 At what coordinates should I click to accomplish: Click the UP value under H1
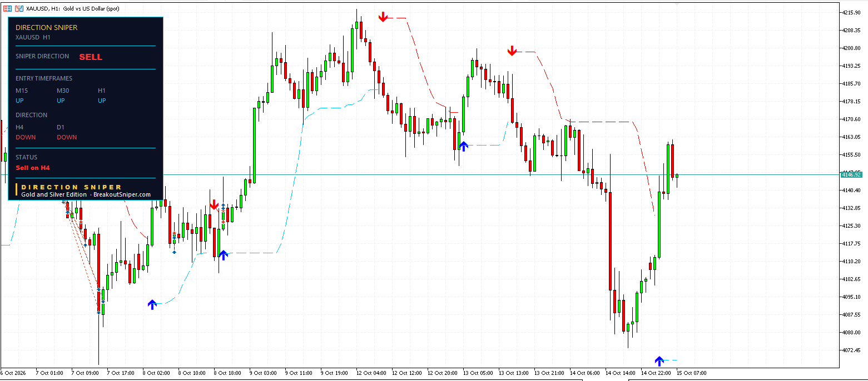(x=102, y=101)
